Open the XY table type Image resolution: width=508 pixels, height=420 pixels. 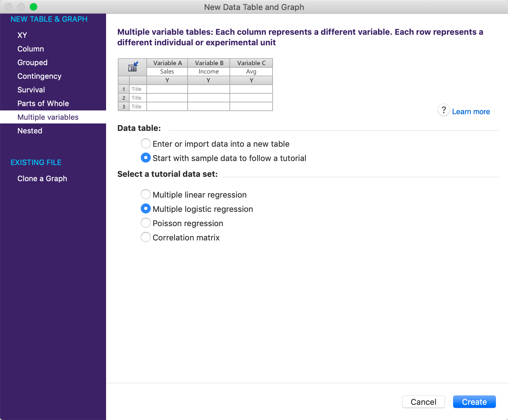[22, 35]
